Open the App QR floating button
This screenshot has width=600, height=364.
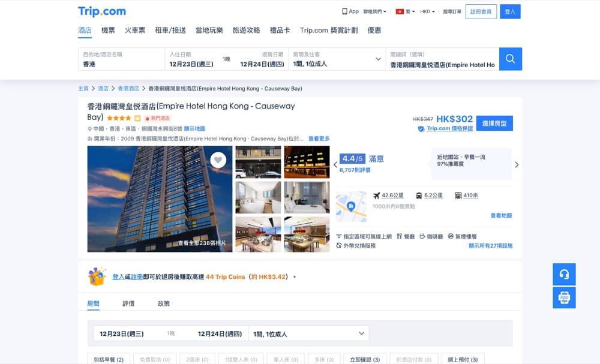pos(564,297)
